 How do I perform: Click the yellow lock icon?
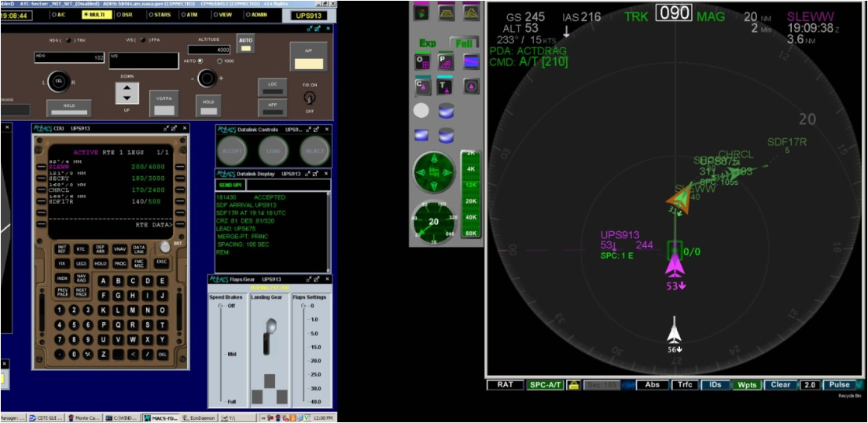[x=573, y=385]
